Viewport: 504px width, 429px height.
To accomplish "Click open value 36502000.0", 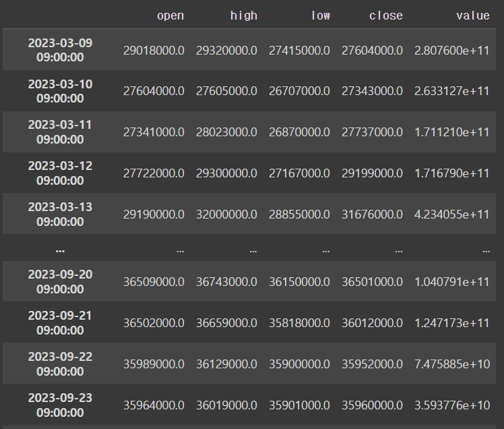I will (154, 323).
